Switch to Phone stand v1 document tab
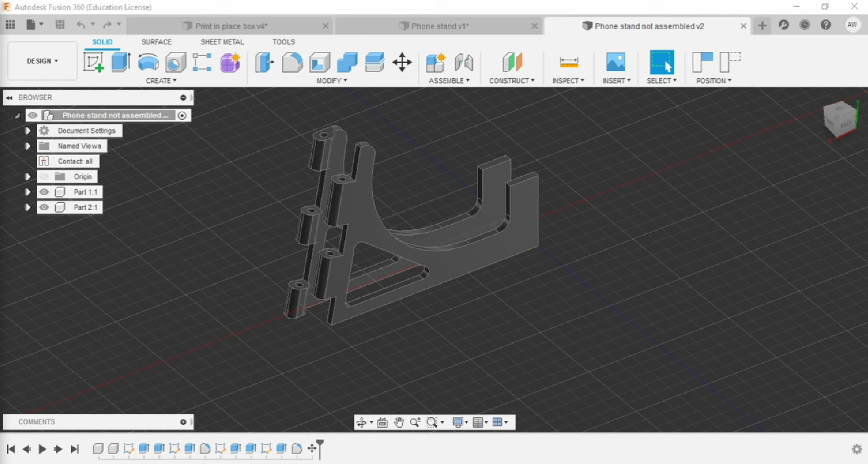Screen dimensions: 868x464 pyautogui.click(x=439, y=26)
